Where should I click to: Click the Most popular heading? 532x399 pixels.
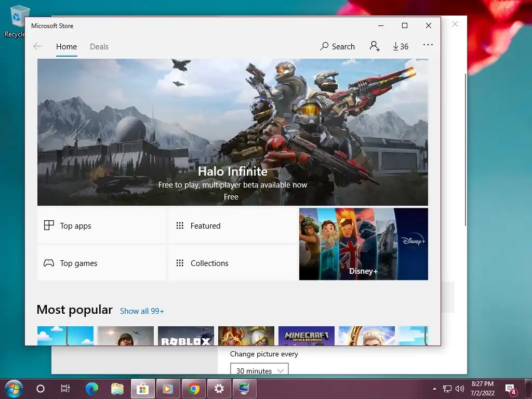tap(74, 310)
